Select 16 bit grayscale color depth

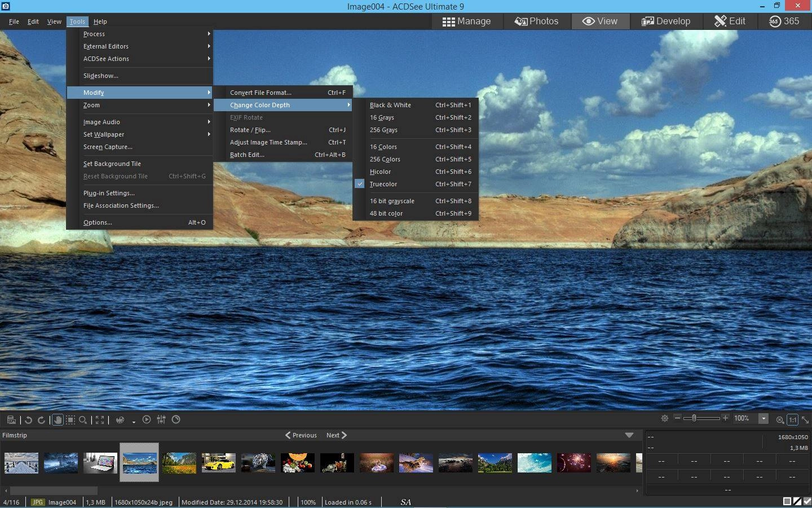[416, 201]
